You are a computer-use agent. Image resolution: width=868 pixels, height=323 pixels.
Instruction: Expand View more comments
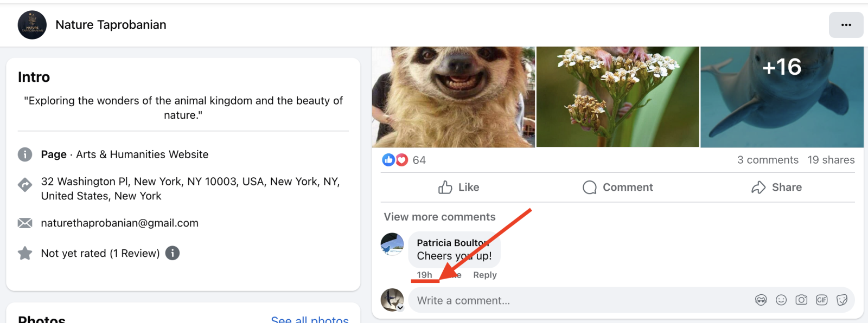(x=439, y=217)
